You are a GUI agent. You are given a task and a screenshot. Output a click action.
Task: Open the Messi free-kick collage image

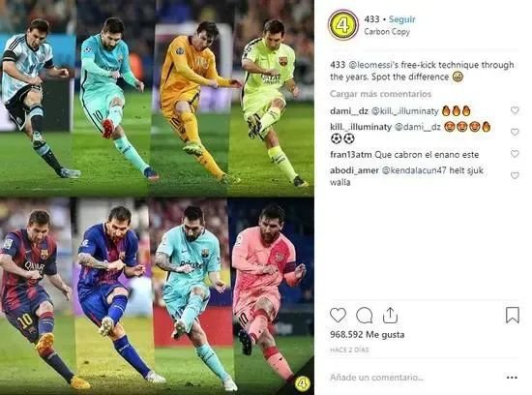[157, 197]
